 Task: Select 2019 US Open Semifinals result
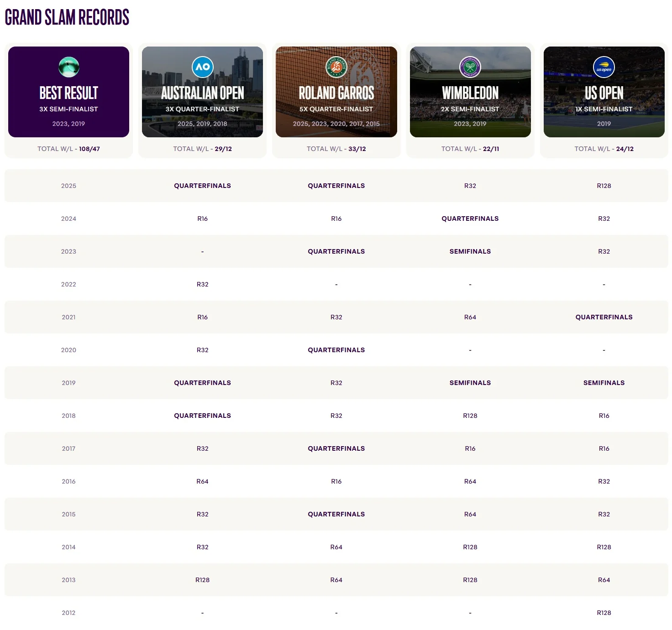[604, 383]
